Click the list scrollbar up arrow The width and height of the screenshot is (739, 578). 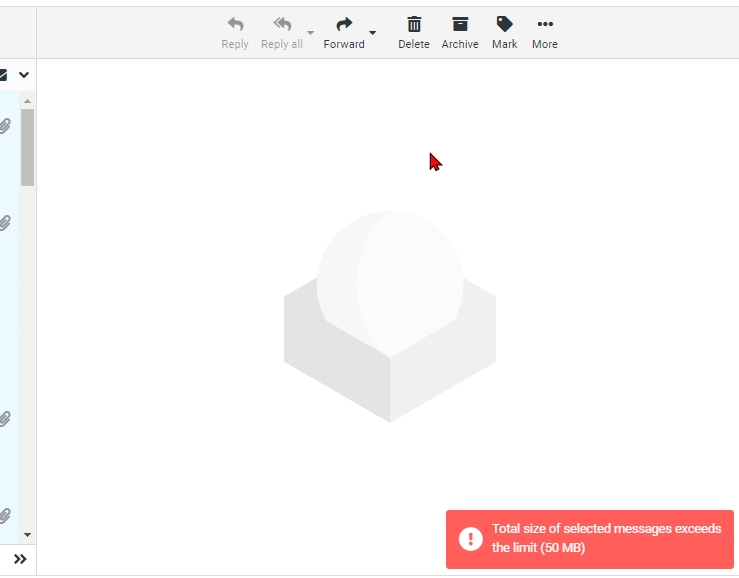coord(27,101)
